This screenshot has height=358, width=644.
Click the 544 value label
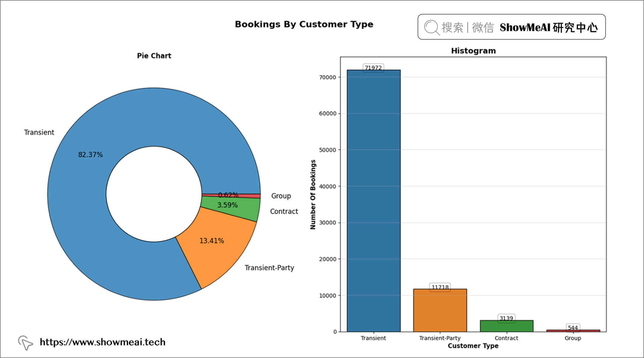(573, 327)
